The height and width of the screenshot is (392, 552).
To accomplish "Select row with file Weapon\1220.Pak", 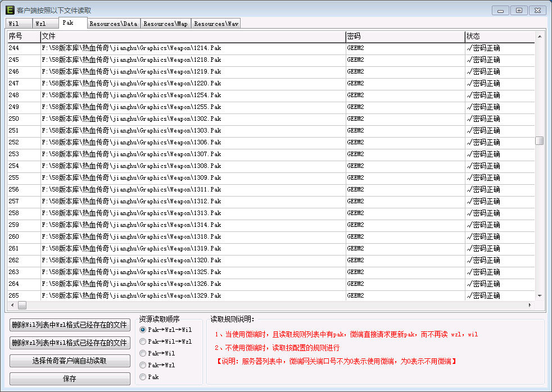I will (x=271, y=83).
